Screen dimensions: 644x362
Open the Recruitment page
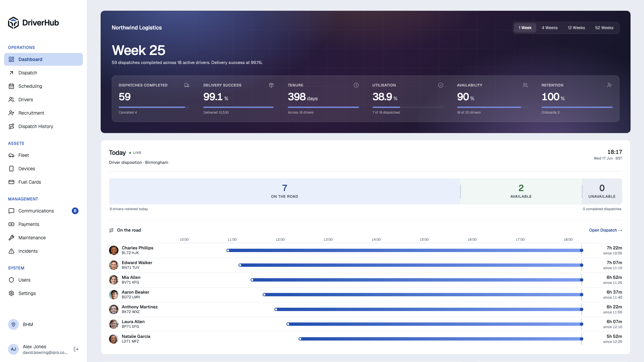tap(43, 113)
